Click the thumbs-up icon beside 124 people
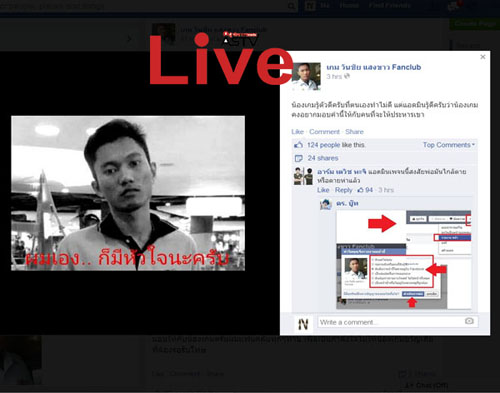Screen dimensions: 500x393 [x=298, y=145]
